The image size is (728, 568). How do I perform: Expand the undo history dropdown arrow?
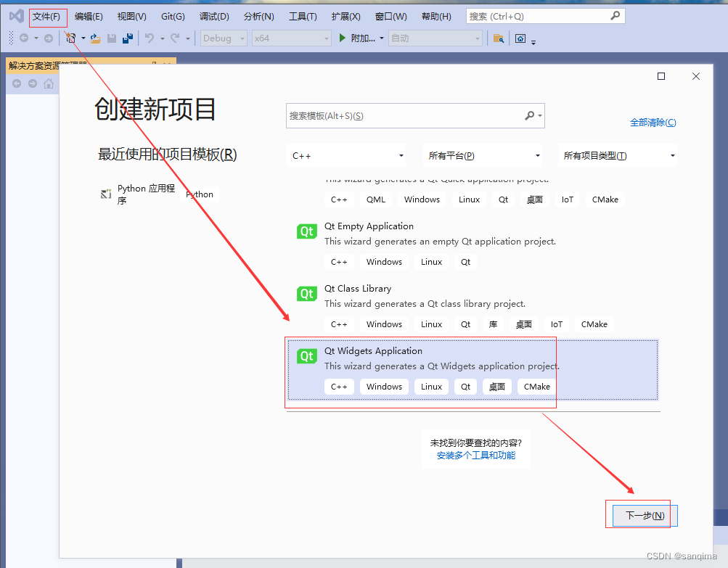[163, 38]
